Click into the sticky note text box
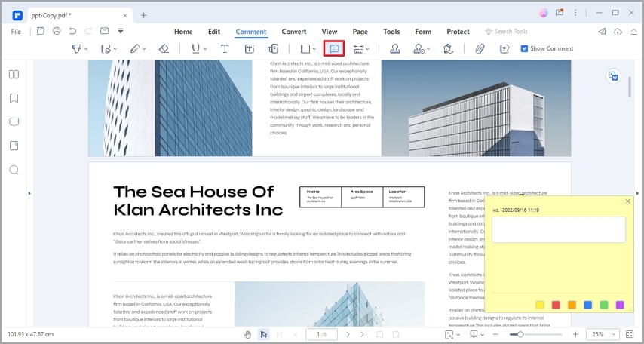Viewport: 644px width, 344px height. (559, 230)
